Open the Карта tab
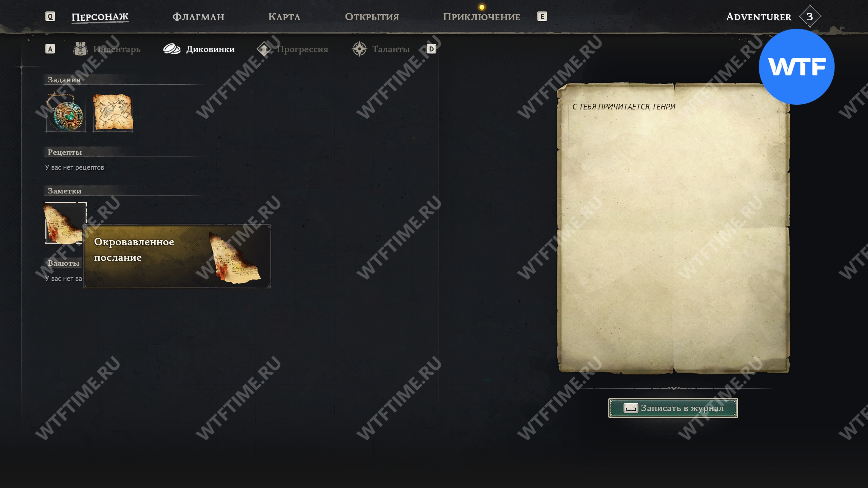868x488 pixels. coord(284,17)
